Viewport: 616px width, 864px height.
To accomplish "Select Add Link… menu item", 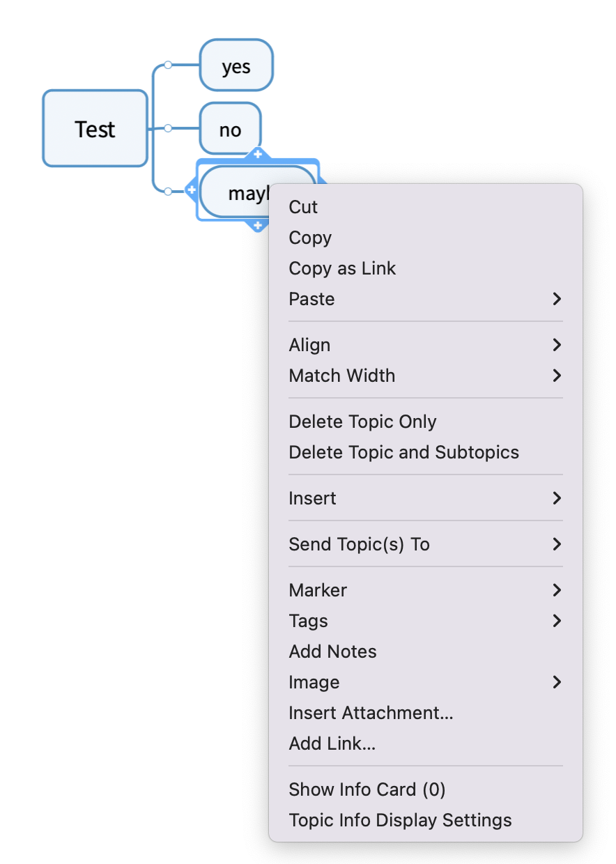I will 332,743.
